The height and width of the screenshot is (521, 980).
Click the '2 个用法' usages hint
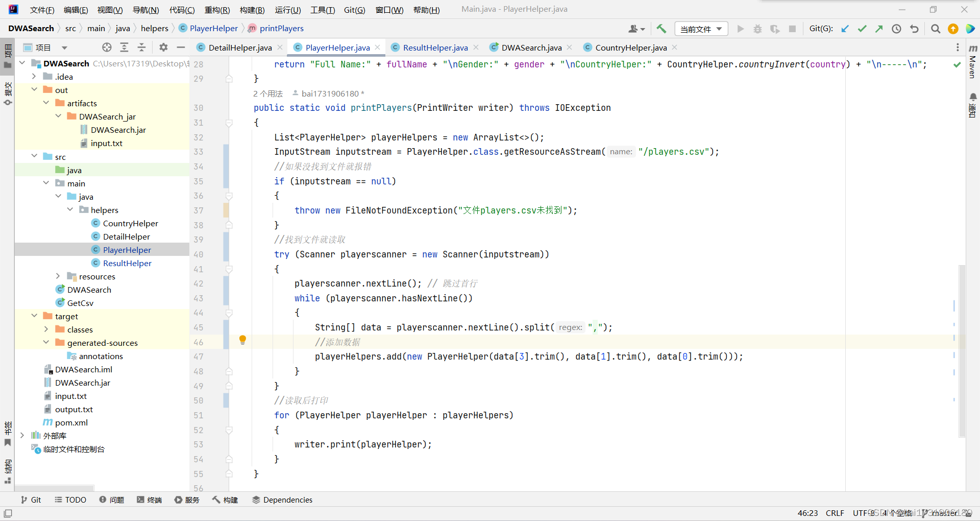[268, 93]
